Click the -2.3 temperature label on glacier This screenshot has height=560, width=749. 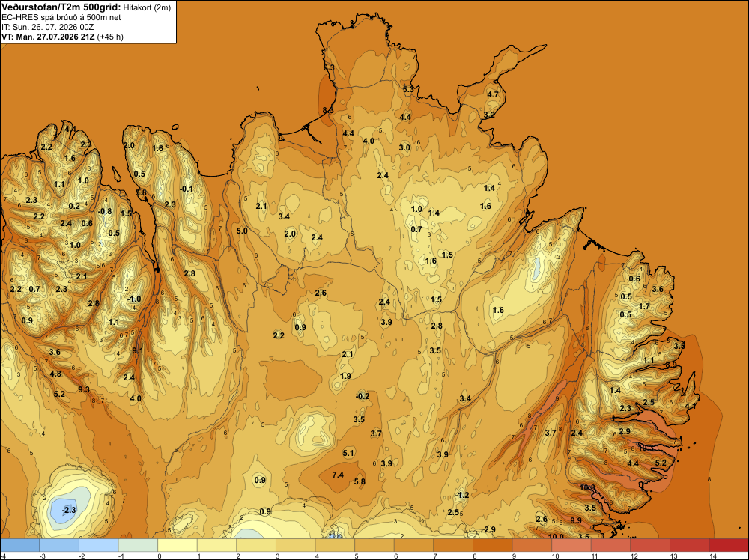tap(69, 510)
